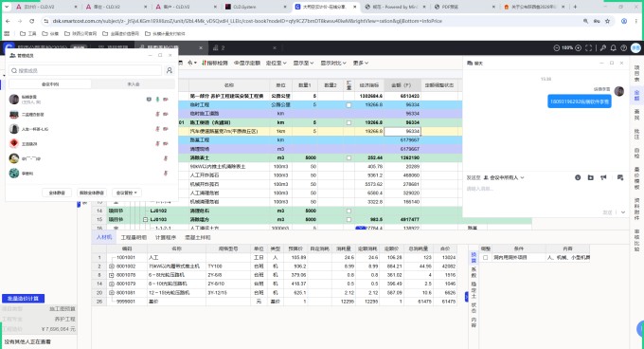Viewport: 644px width, 349px height.
Task: Open the 会议管控 dropdown button
Action: pos(126,193)
